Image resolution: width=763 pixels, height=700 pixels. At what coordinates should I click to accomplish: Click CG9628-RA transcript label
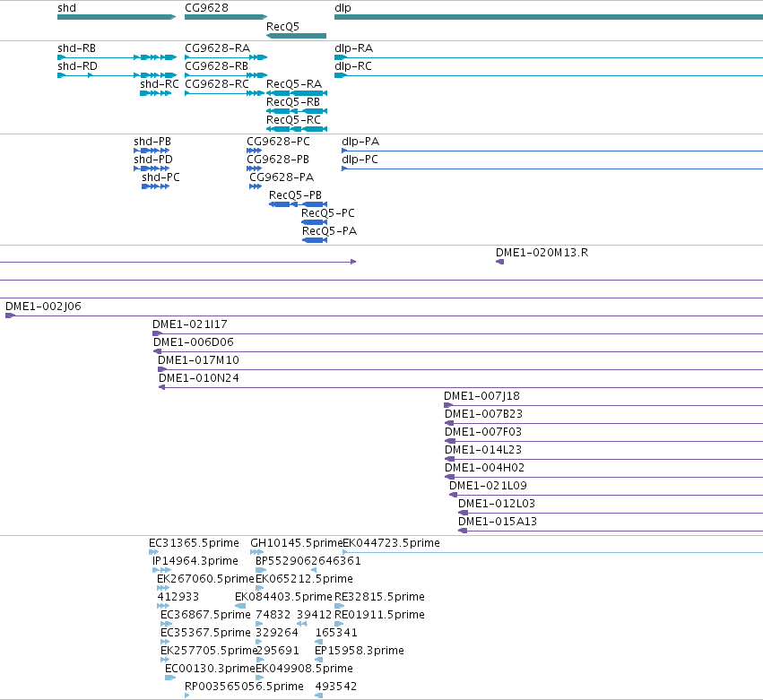[218, 48]
